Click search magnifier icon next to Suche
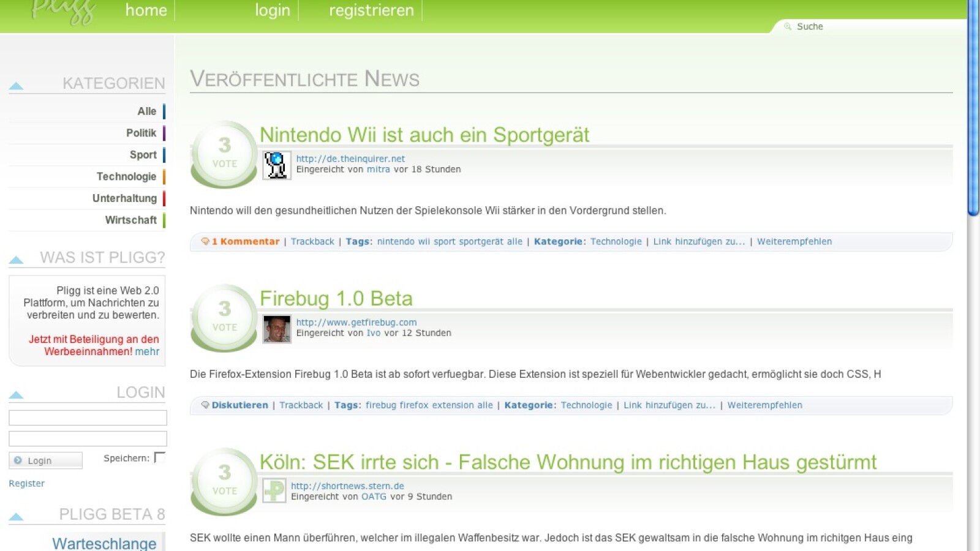This screenshot has height=551, width=980. pos(788,26)
